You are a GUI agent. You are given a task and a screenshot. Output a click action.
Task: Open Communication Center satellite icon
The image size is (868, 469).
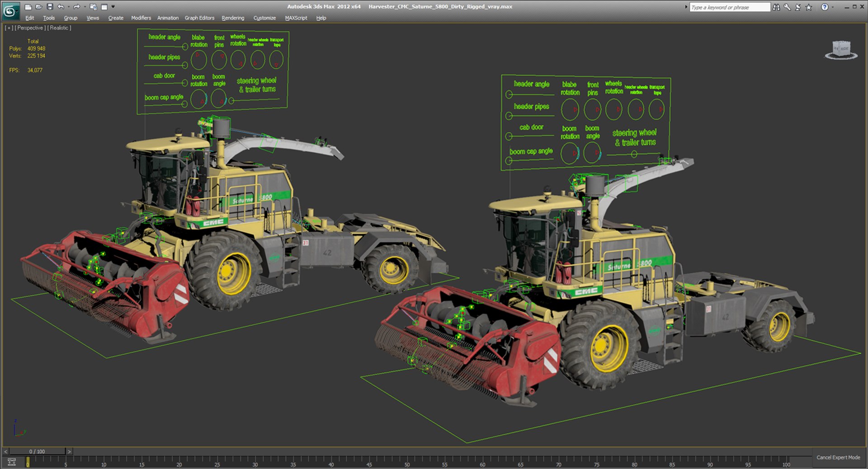[x=798, y=7]
